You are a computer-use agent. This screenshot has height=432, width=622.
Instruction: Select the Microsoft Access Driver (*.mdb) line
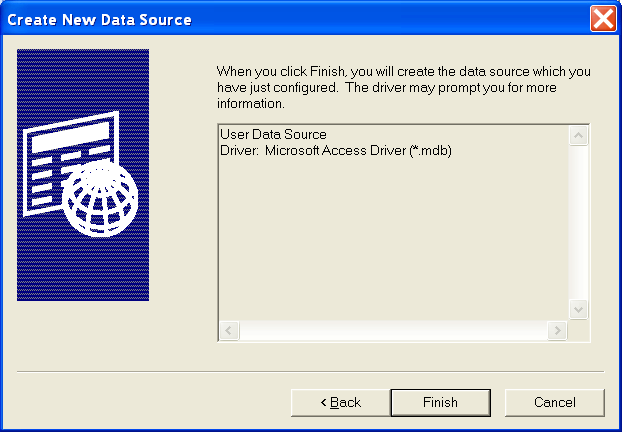[x=336, y=151]
